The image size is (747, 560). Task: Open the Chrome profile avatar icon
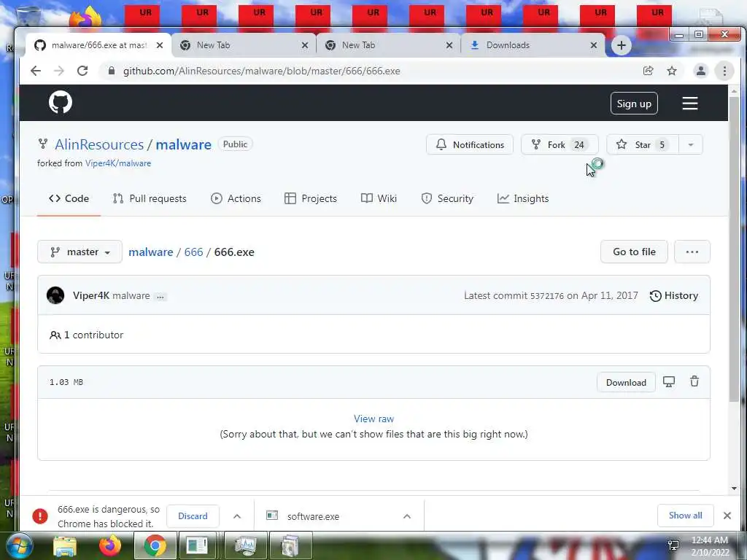pyautogui.click(x=701, y=71)
